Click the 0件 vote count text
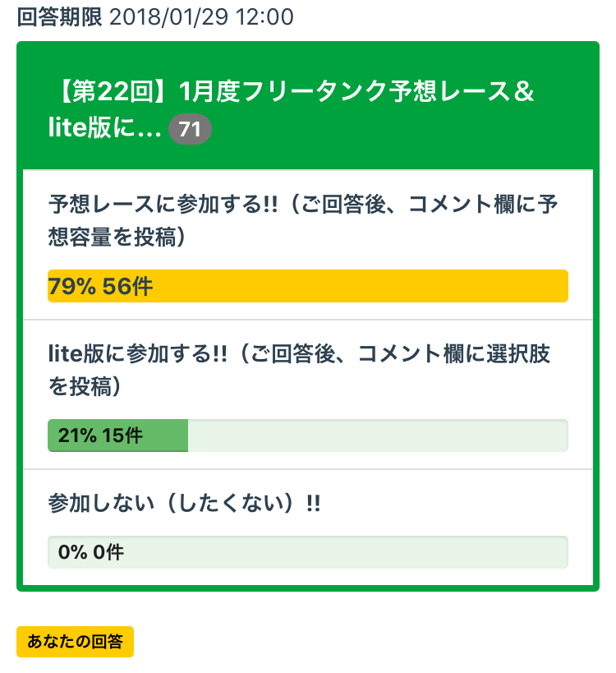Screen dimensions: 616x673 coord(108,552)
